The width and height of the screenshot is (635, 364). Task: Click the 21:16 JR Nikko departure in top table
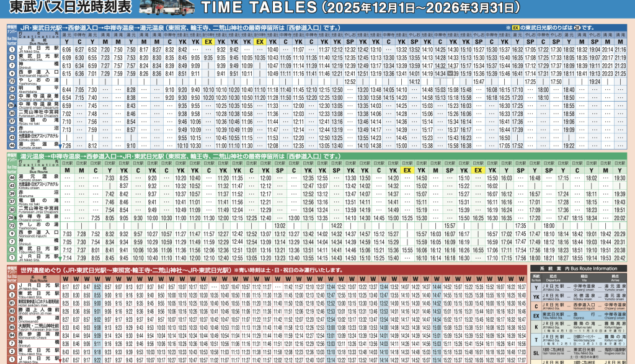click(x=620, y=50)
